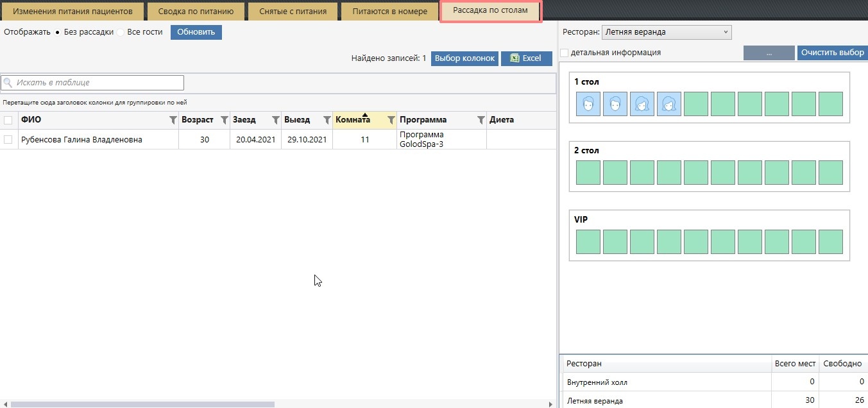This screenshot has width=868, height=408.
Task: Select the fourth occupied seat at 1 стол
Action: 669,104
